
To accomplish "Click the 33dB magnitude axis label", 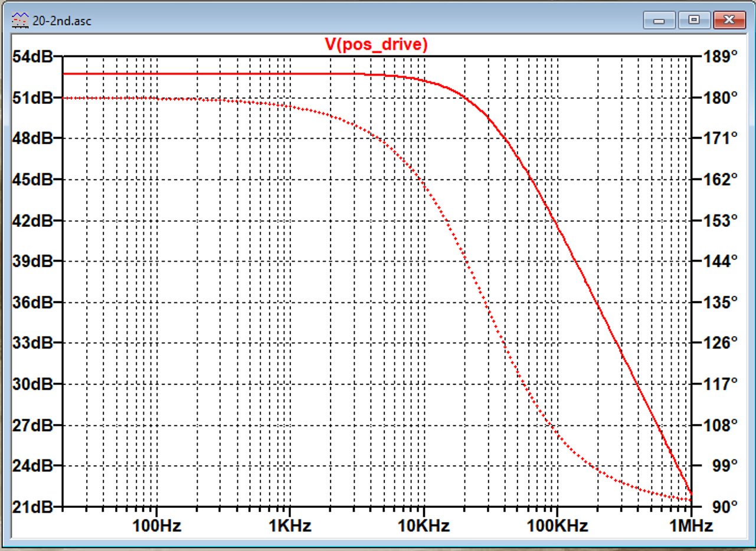I will coord(32,343).
